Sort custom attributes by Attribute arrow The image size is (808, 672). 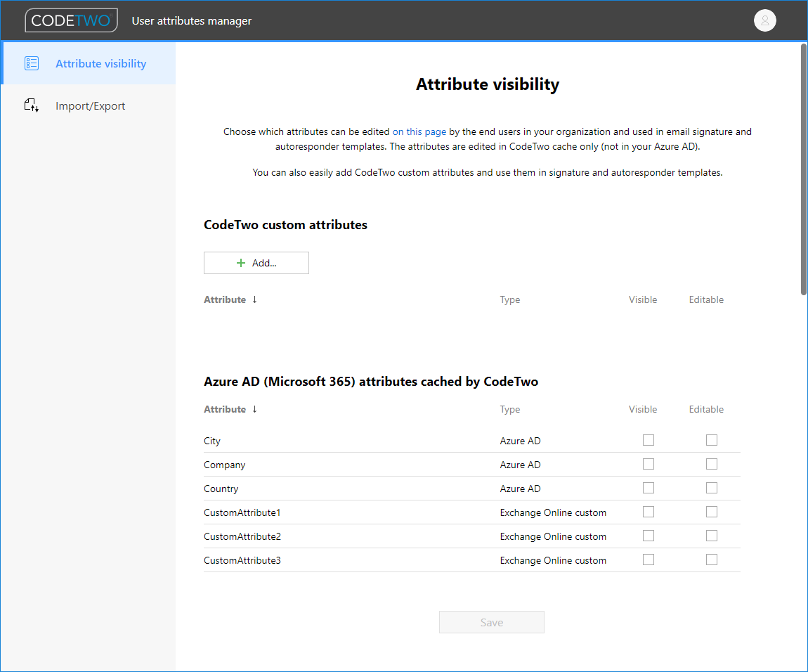click(x=254, y=299)
